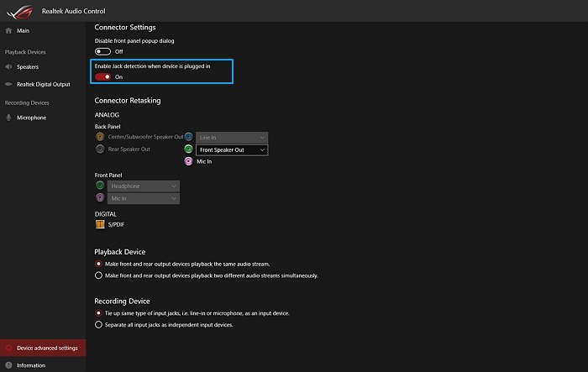
Task: Click the orange Center/Subwoofer jack icon
Action: (x=100, y=137)
